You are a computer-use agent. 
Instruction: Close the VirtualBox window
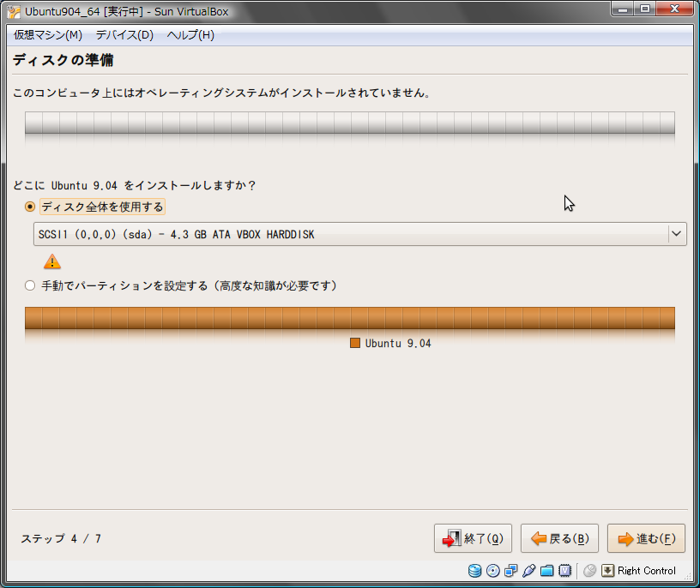tap(674, 9)
